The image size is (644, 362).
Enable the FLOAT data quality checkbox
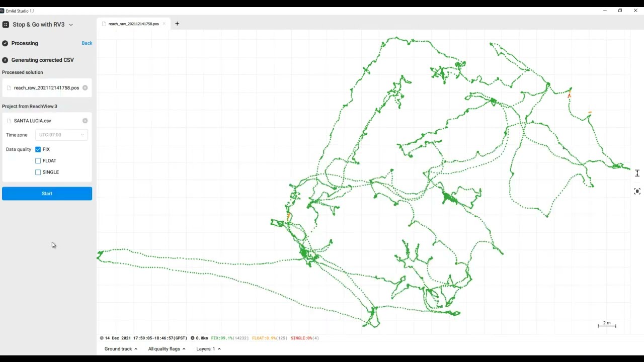tap(38, 161)
